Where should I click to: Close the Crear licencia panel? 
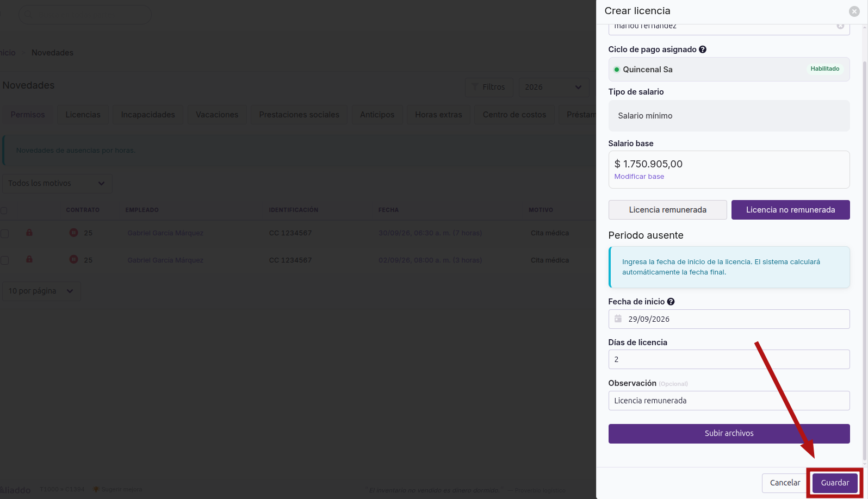[x=854, y=11]
